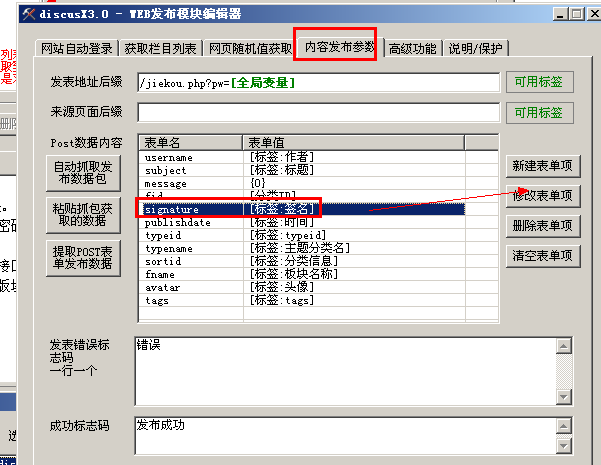Click the 表单名 column header
The height and width of the screenshot is (465, 601).
[x=189, y=142]
